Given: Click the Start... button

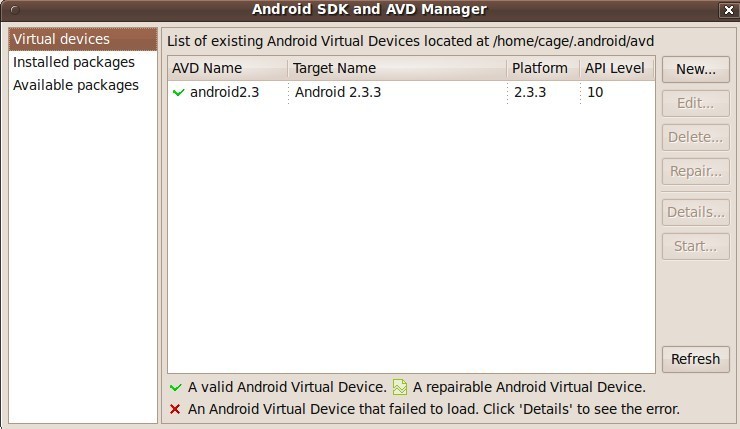Looking at the screenshot, I should pyautogui.click(x=696, y=246).
